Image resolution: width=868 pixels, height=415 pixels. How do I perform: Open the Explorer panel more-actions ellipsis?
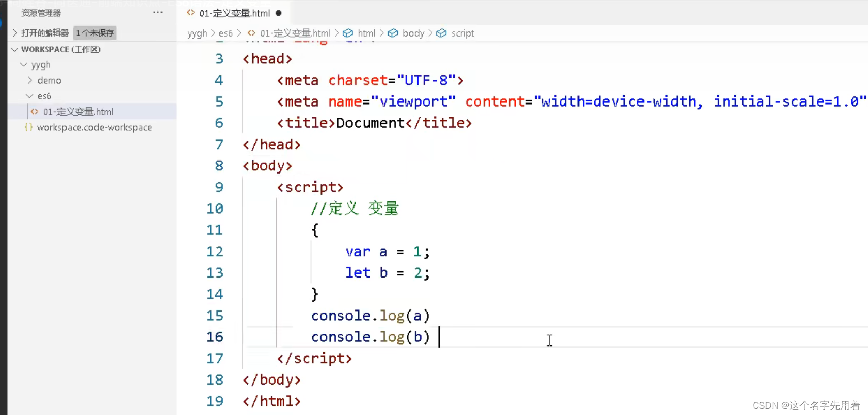158,12
